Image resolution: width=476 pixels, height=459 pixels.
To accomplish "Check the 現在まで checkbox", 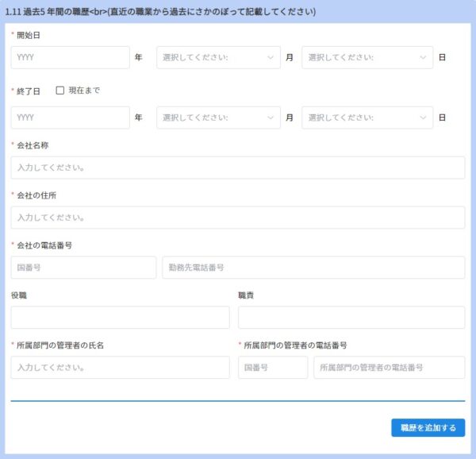I will [x=60, y=91].
